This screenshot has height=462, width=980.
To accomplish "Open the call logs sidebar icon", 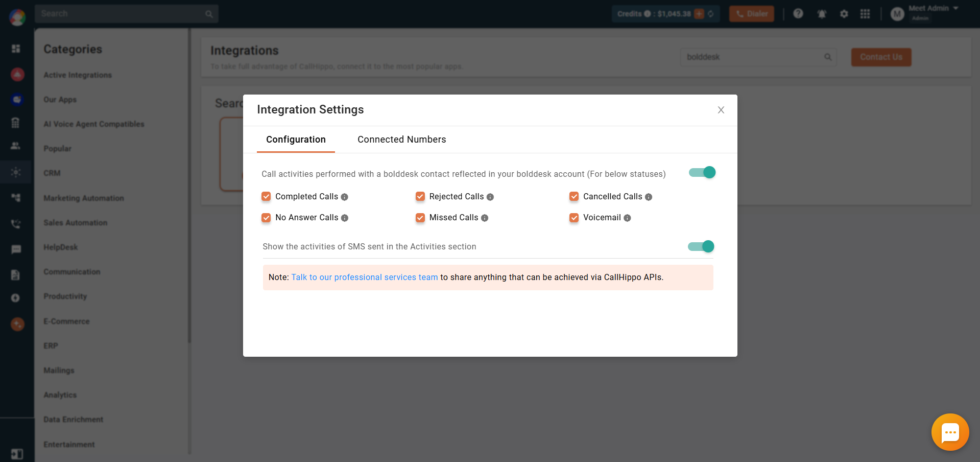I will (x=16, y=224).
